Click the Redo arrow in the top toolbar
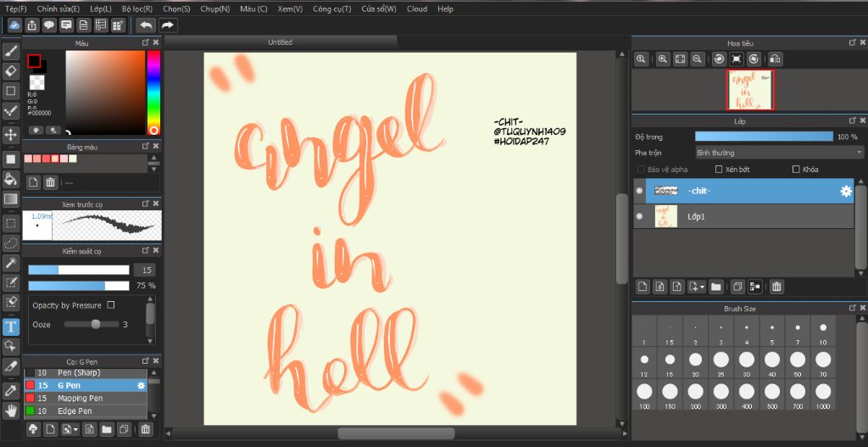868x447 pixels. pyautogui.click(x=168, y=25)
